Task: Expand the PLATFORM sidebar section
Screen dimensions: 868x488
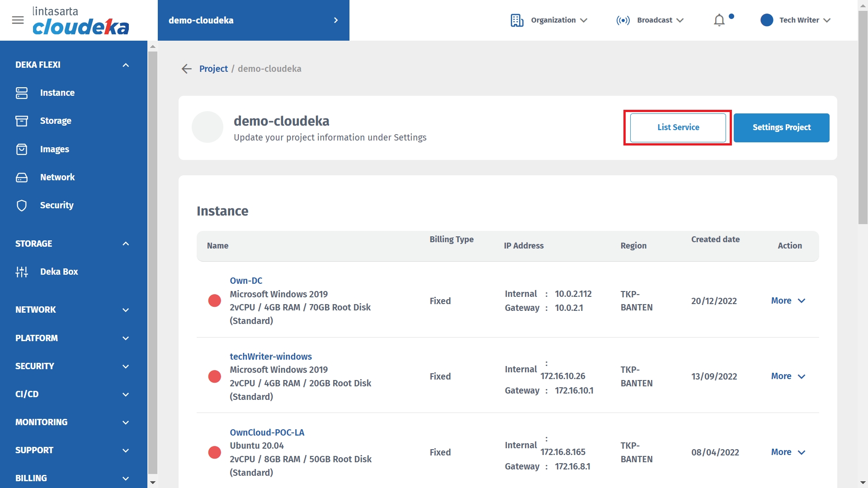Action: tap(126, 338)
